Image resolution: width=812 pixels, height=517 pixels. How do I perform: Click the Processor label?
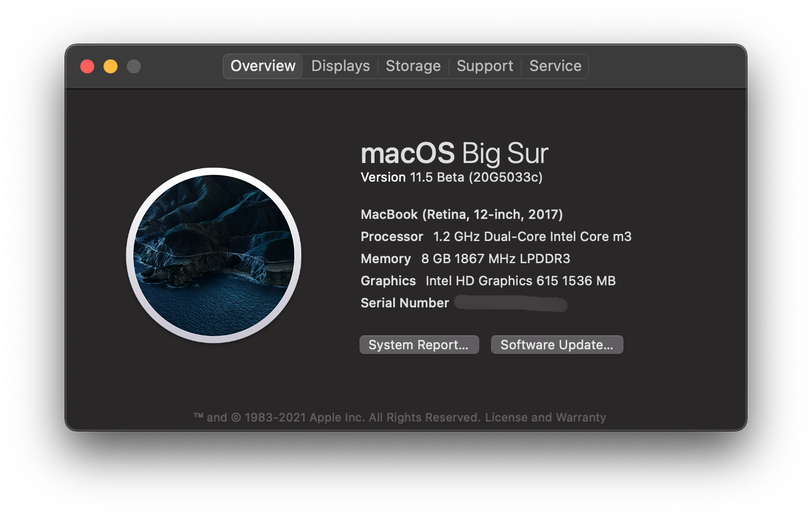click(x=391, y=236)
